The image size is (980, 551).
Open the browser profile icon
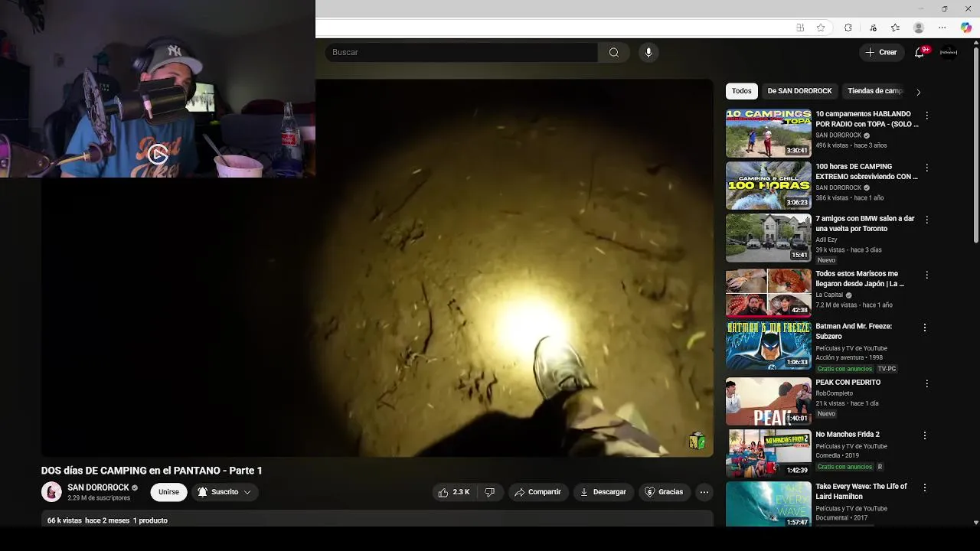tap(919, 28)
